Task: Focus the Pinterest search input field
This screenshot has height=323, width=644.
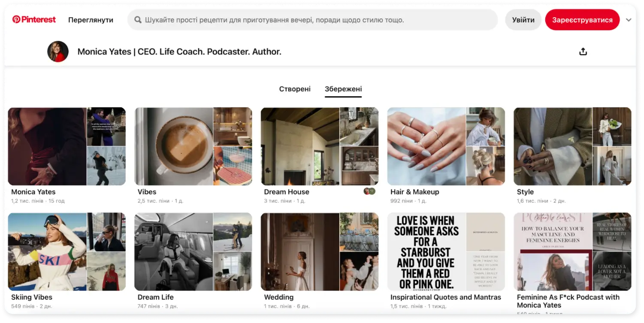Action: pyautogui.click(x=312, y=20)
